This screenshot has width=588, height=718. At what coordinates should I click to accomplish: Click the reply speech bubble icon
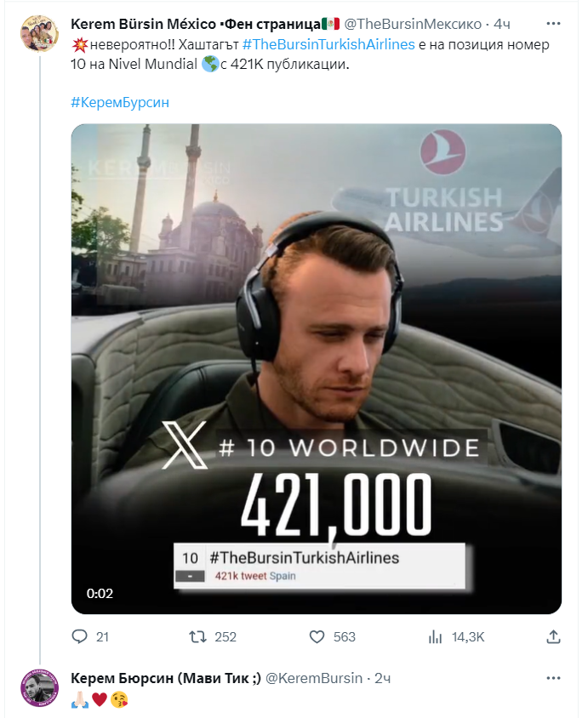click(x=79, y=636)
